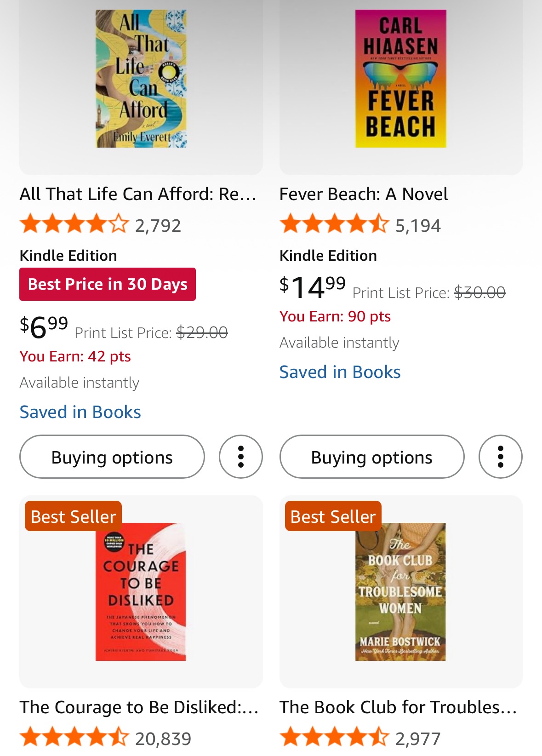Click the star rating for Fever Beach
This screenshot has width=542, height=756.
[x=334, y=225]
